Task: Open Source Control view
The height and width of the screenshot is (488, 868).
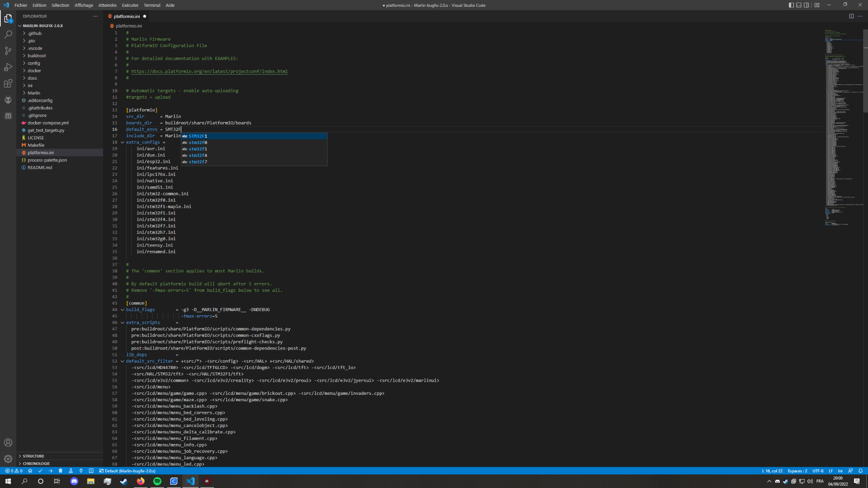Action: pyautogui.click(x=8, y=51)
